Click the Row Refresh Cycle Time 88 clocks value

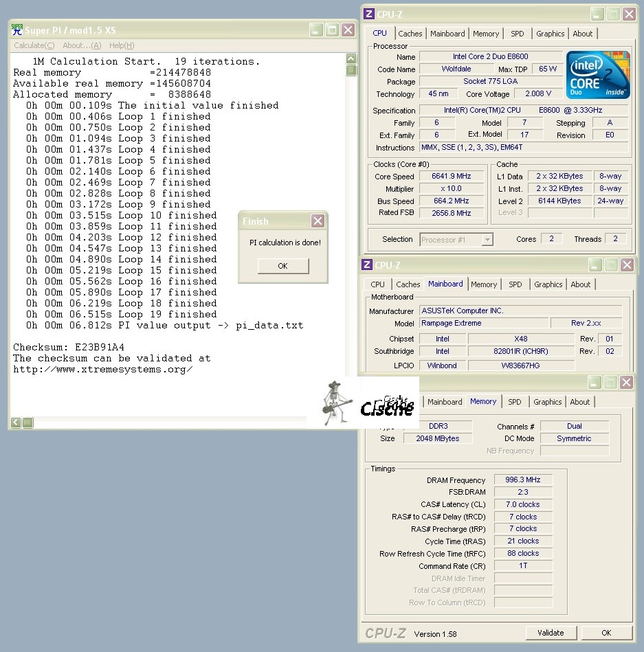[523, 554]
